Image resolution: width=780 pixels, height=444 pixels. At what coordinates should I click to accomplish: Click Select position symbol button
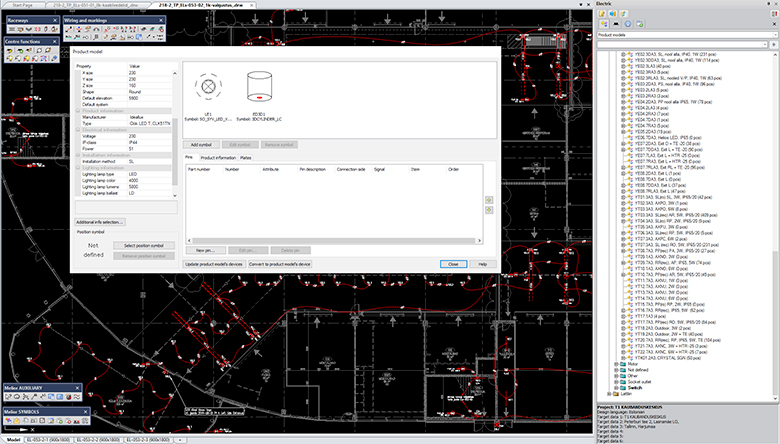click(143, 245)
